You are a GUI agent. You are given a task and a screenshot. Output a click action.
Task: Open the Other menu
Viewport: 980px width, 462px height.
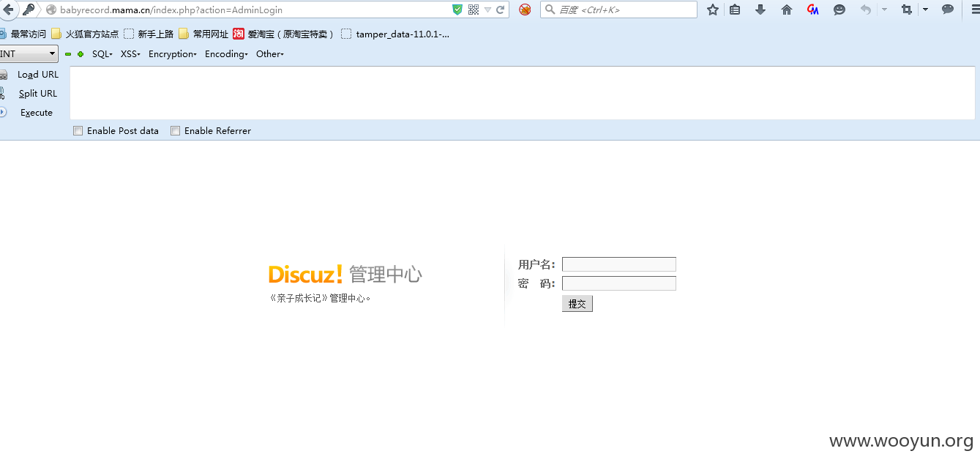point(269,54)
